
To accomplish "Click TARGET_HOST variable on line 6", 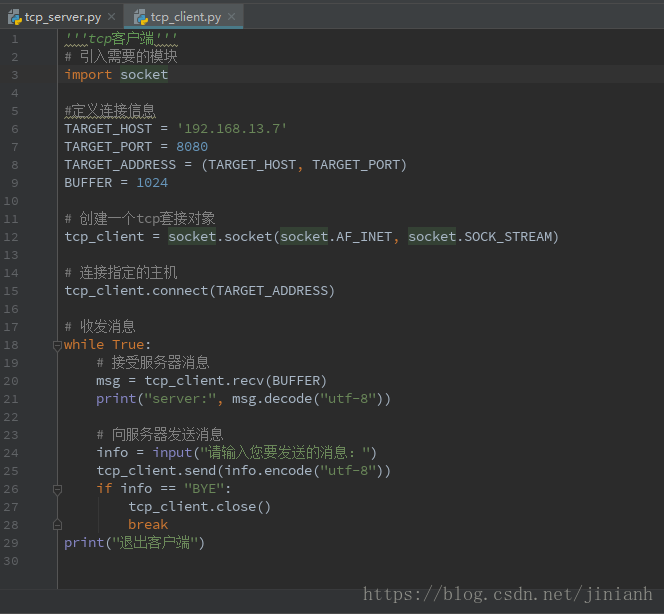I will tap(108, 129).
